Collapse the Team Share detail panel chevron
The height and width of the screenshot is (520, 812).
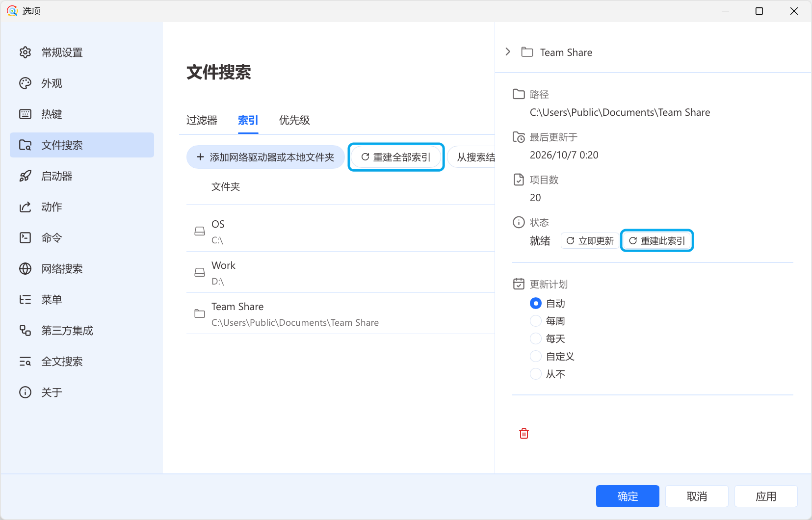pyautogui.click(x=508, y=52)
